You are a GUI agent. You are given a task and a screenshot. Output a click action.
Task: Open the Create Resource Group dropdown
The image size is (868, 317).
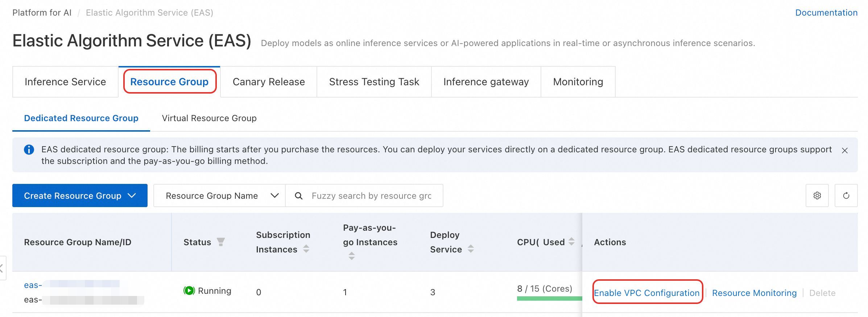coord(80,196)
